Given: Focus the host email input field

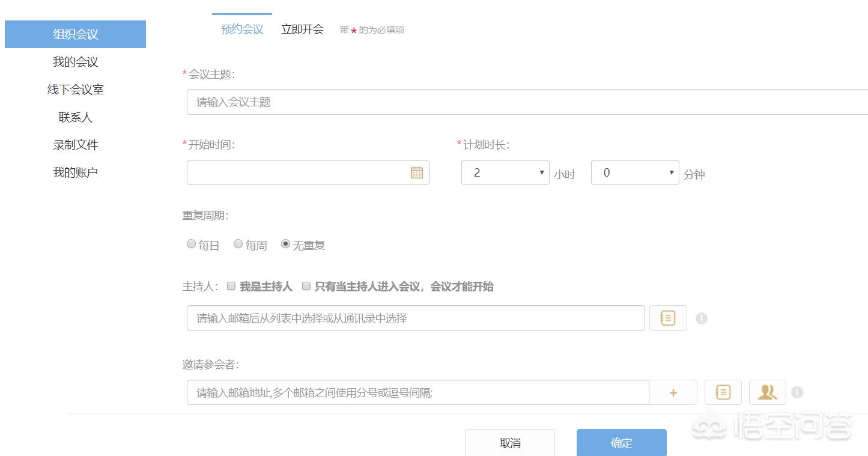Looking at the screenshot, I should 416,318.
